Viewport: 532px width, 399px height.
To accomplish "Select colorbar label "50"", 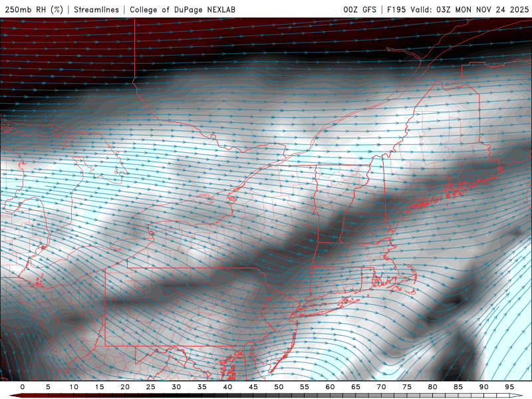I will 279,387.
